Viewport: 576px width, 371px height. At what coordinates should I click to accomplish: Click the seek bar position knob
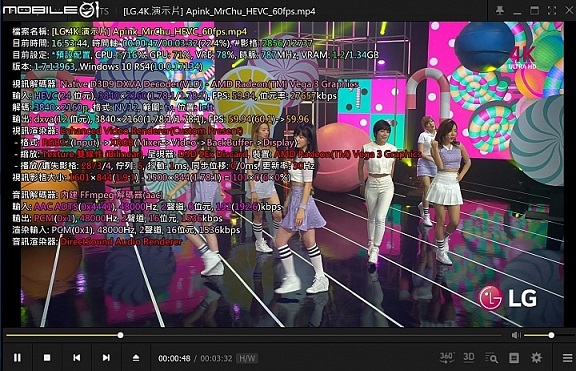tap(120, 335)
